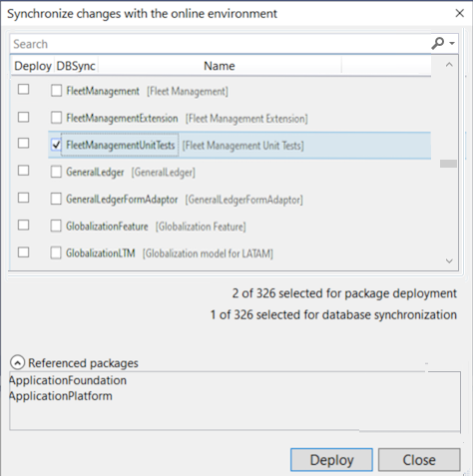Tick the Deploy checkbox for GeneralLedger

pyautogui.click(x=23, y=171)
